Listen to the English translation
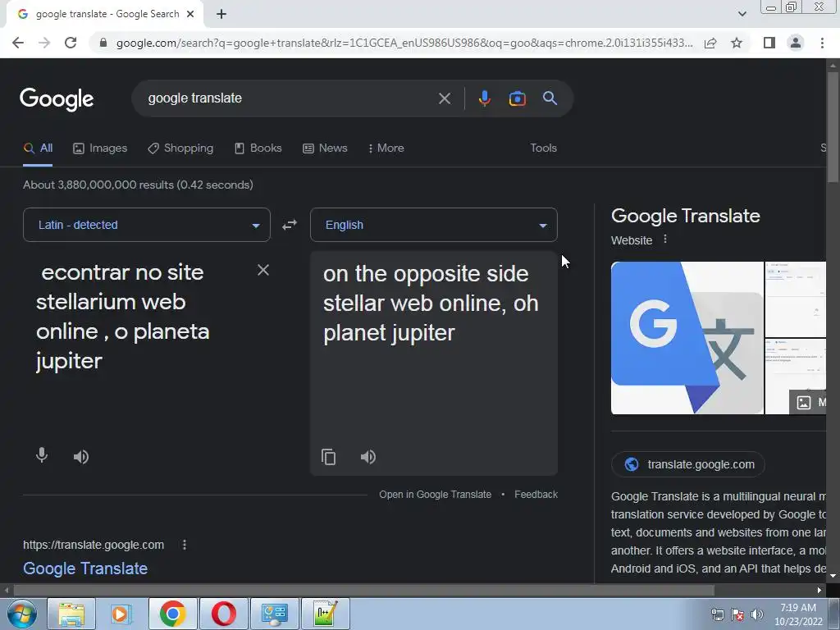This screenshot has height=630, width=840. coord(368,457)
